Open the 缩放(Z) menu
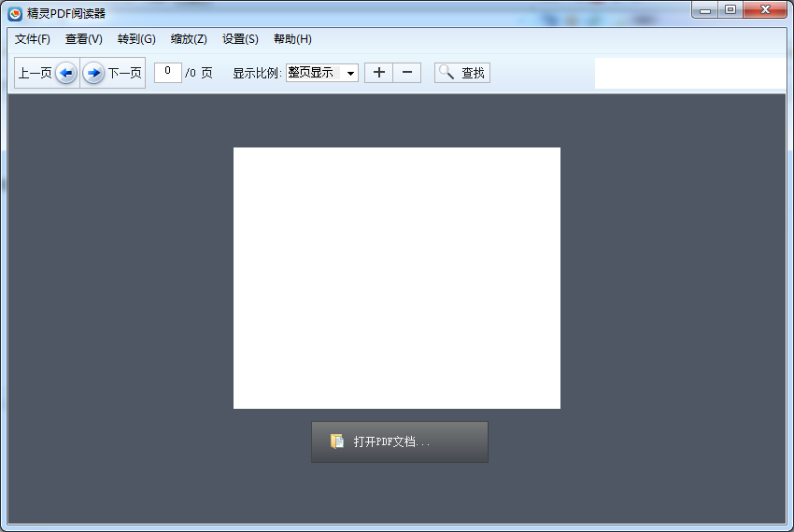The height and width of the screenshot is (532, 794). pos(189,39)
